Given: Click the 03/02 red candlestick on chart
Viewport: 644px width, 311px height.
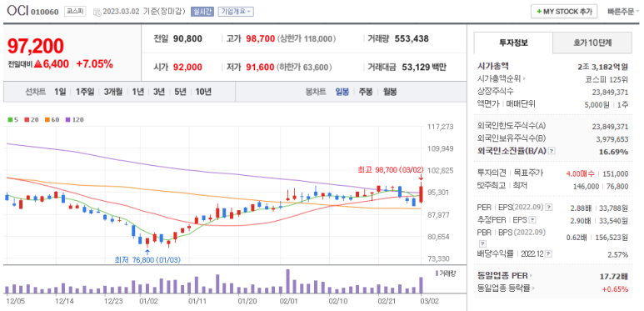Looking at the screenshot, I should tap(421, 193).
